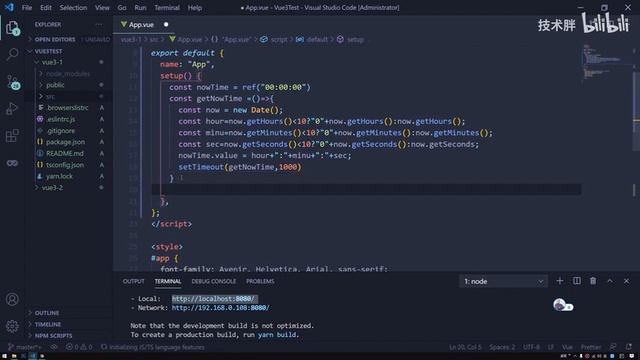Click the master branch indicator in the status bar
The height and width of the screenshot is (360, 640).
coord(24,347)
